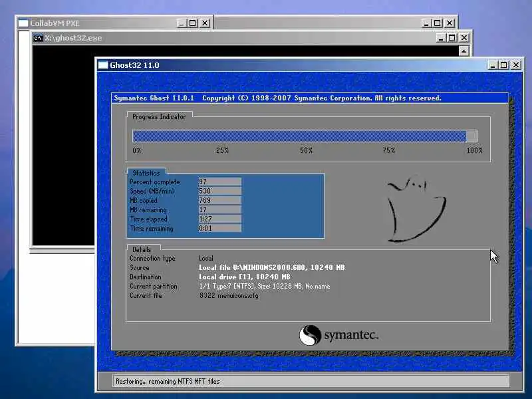Click the Progress Indicator label

pos(159,117)
